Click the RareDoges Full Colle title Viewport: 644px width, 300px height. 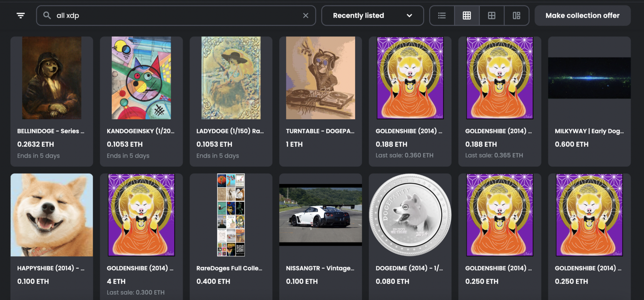pyautogui.click(x=229, y=268)
